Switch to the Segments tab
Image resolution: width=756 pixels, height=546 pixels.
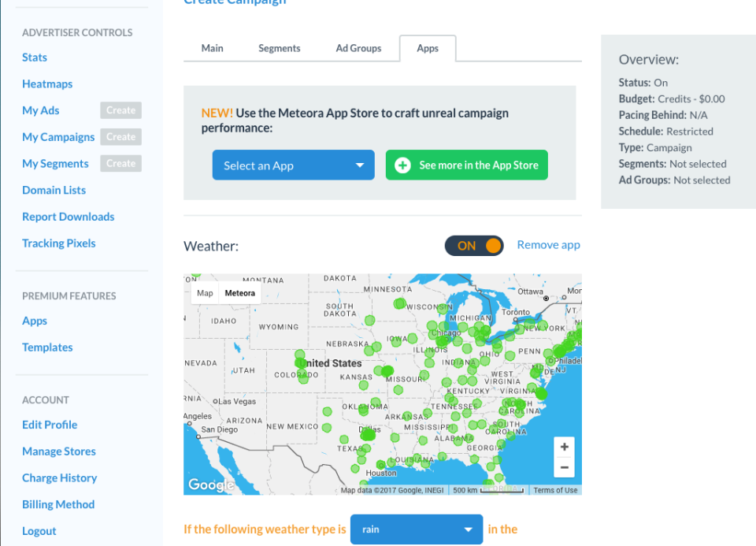tap(279, 48)
